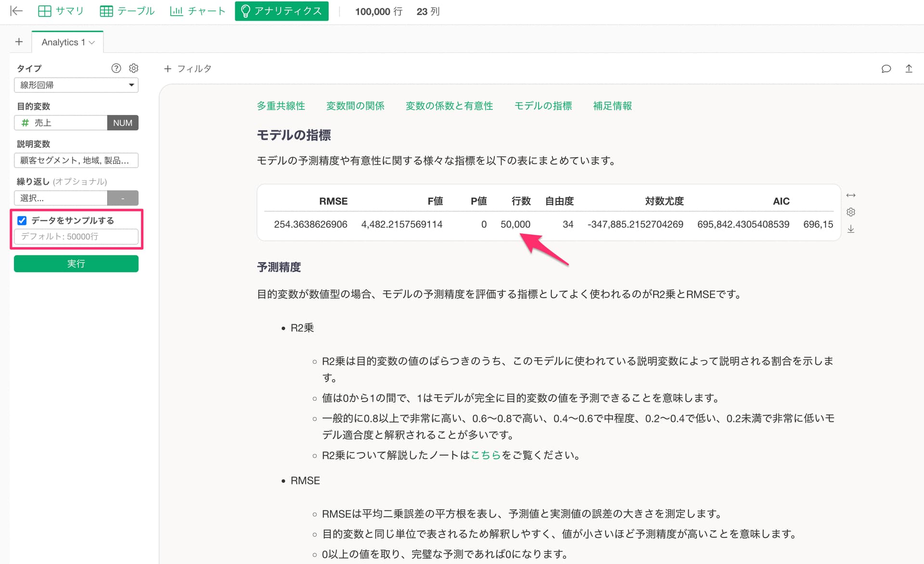Open the こちら R2乗 note link
924x564 pixels.
486,455
